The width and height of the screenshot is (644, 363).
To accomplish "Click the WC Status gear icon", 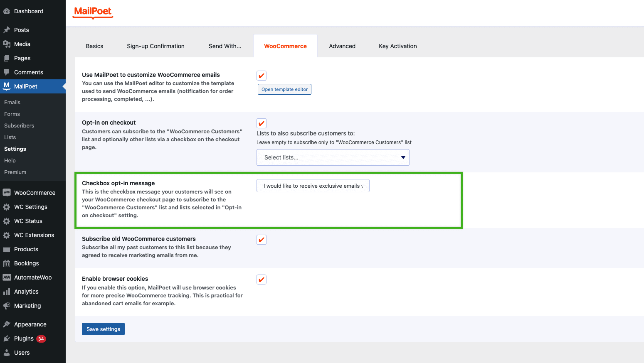I will (x=7, y=221).
